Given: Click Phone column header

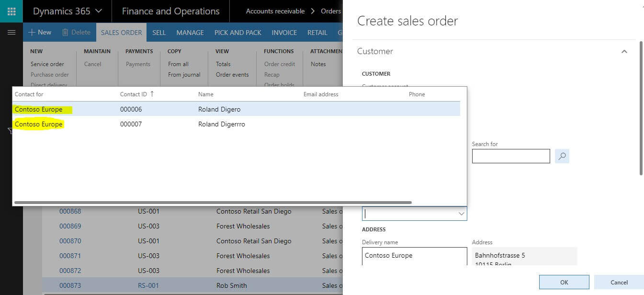Looking at the screenshot, I should (417, 94).
